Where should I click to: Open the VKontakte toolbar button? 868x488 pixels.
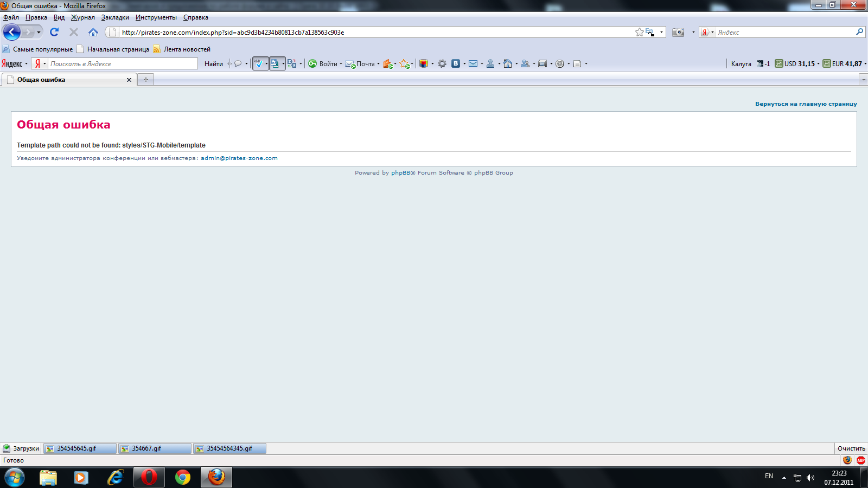456,63
